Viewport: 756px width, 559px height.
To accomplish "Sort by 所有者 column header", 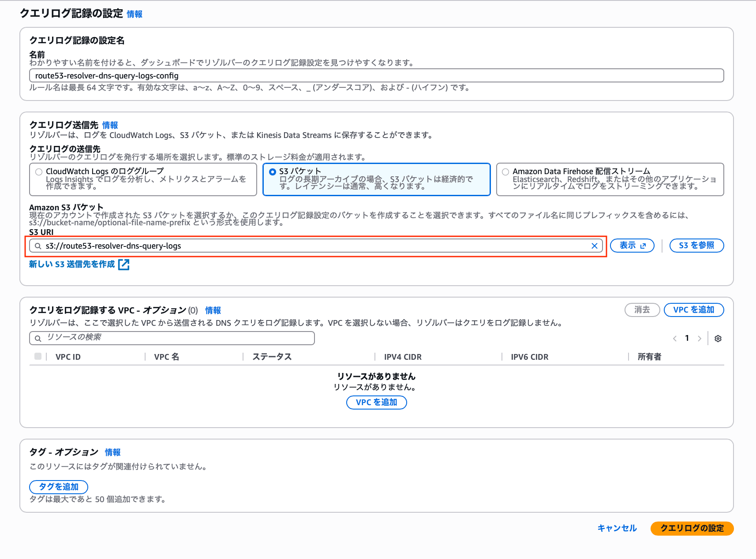I will pyautogui.click(x=649, y=357).
